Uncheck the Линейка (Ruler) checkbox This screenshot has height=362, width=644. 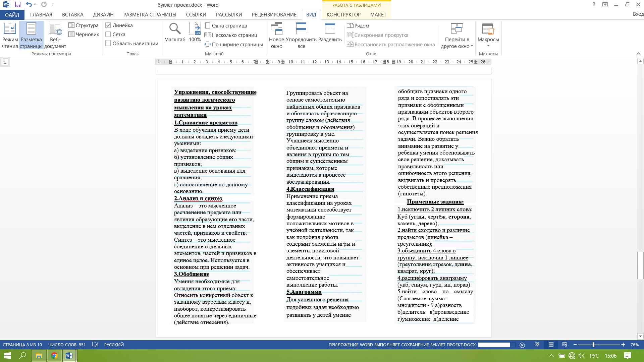(x=108, y=25)
